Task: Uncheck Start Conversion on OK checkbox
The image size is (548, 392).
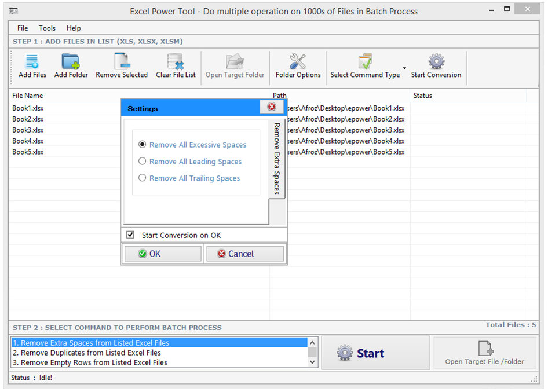Action: 130,235
